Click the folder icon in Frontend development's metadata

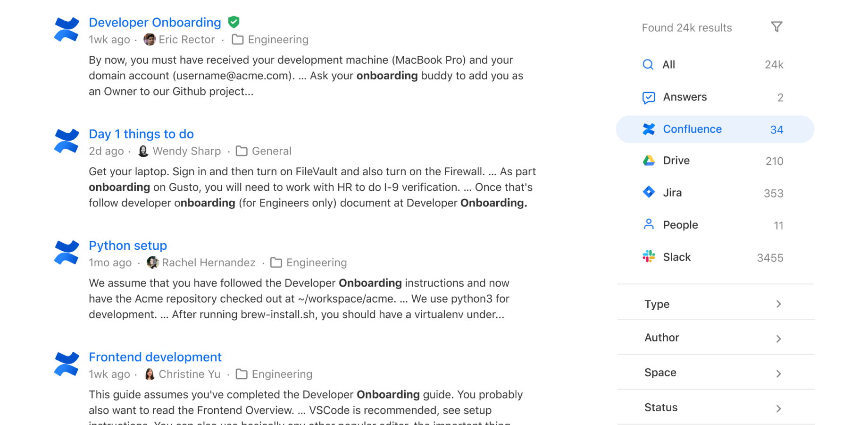(x=242, y=374)
